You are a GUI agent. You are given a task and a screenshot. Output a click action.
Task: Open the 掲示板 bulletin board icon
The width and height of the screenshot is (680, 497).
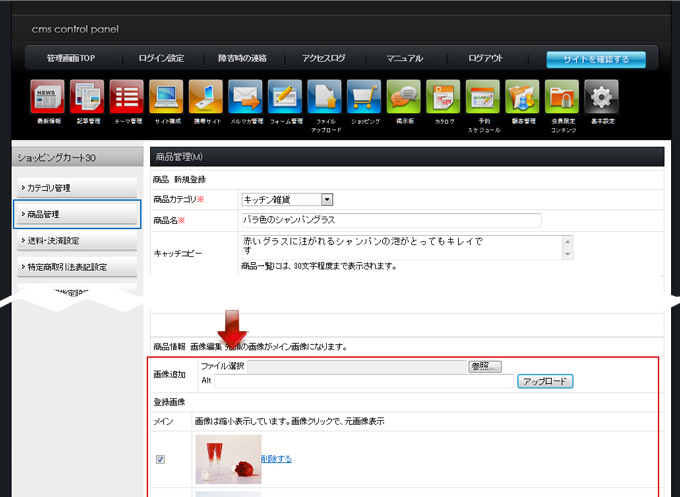click(x=403, y=97)
